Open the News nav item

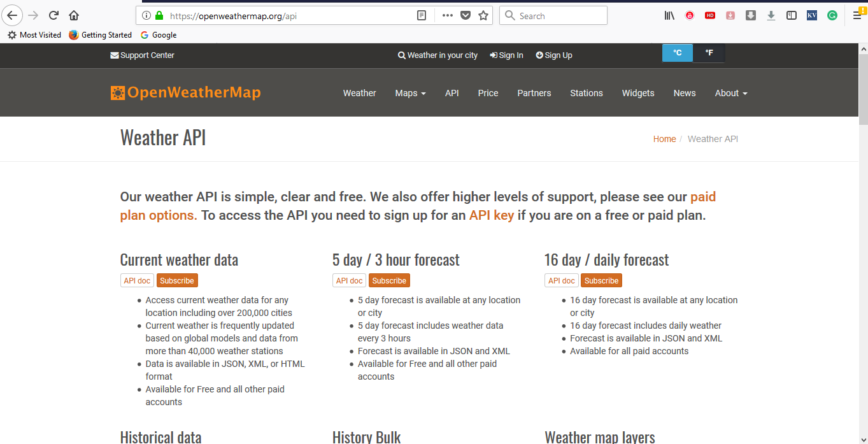tap(685, 93)
